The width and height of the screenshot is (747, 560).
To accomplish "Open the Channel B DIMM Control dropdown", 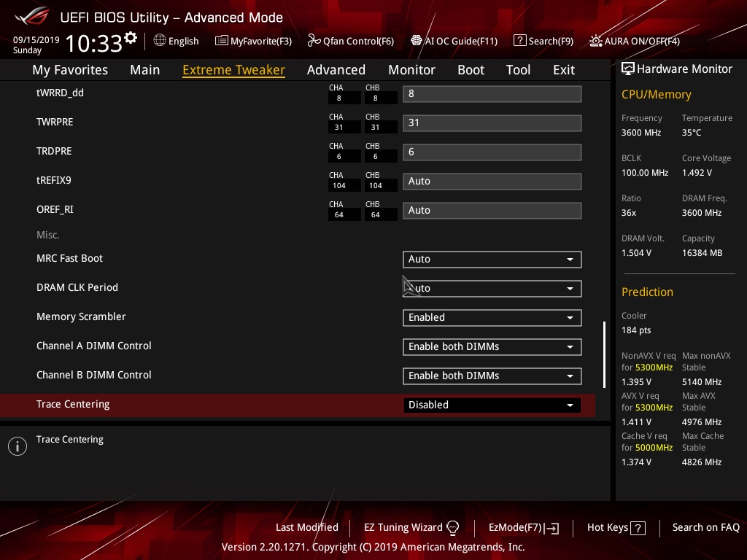I will click(492, 376).
